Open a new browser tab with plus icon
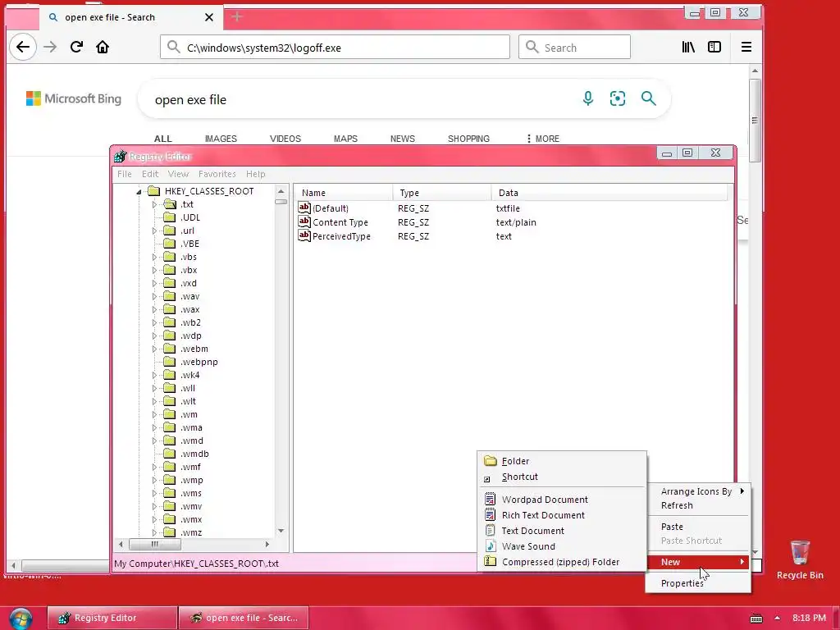Screen dimensions: 840x630 click(237, 17)
